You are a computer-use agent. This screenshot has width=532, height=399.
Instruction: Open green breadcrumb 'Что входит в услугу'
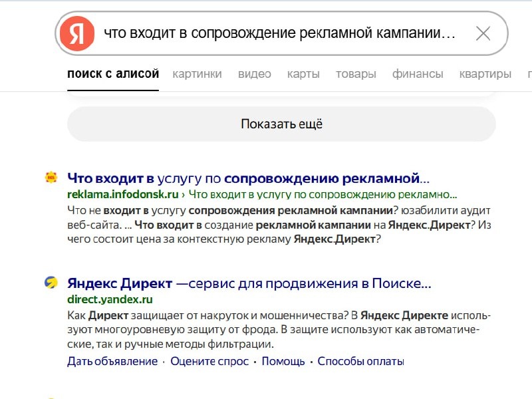pos(323,194)
